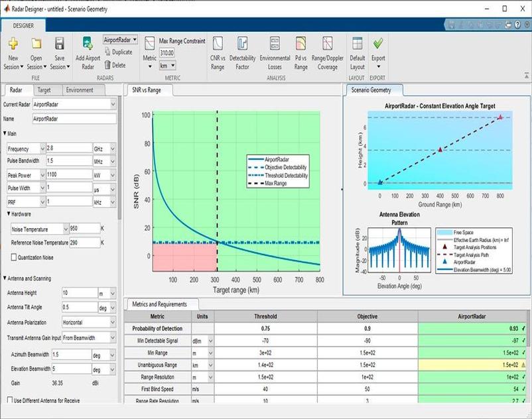This screenshot has width=532, height=419.
Task: Click the Frequency value field 2.8
Action: click(69, 148)
